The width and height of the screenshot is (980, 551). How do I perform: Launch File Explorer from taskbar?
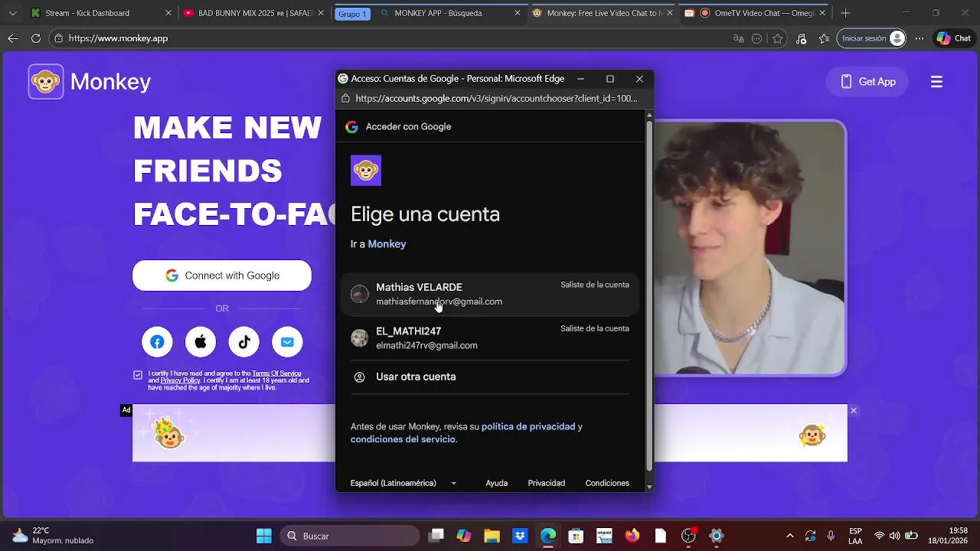491,536
